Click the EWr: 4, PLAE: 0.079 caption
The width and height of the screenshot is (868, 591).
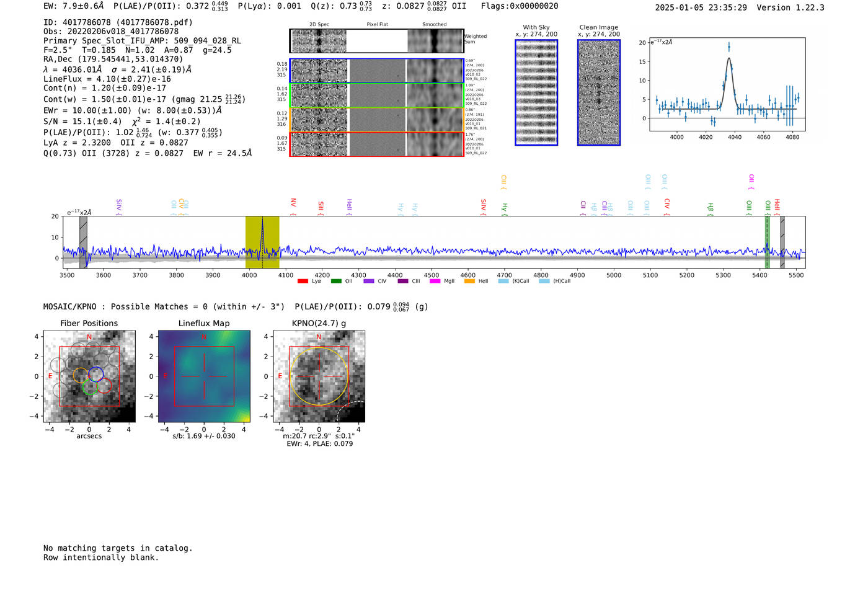coord(319,443)
